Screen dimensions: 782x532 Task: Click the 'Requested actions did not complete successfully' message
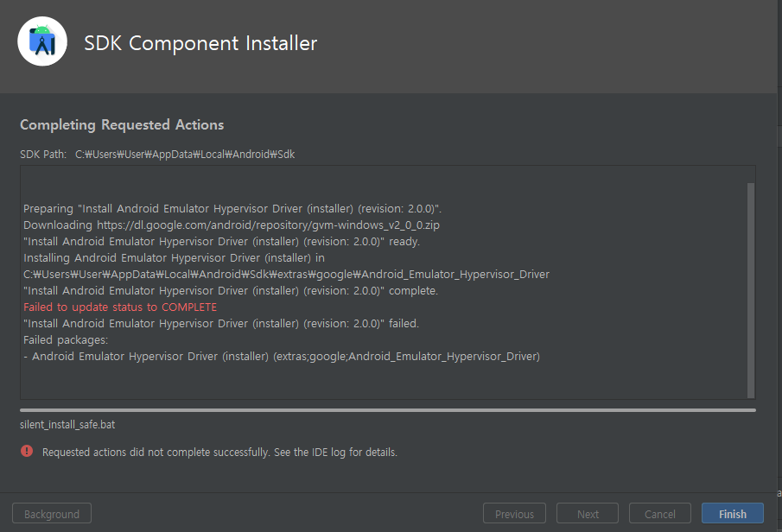click(x=220, y=453)
